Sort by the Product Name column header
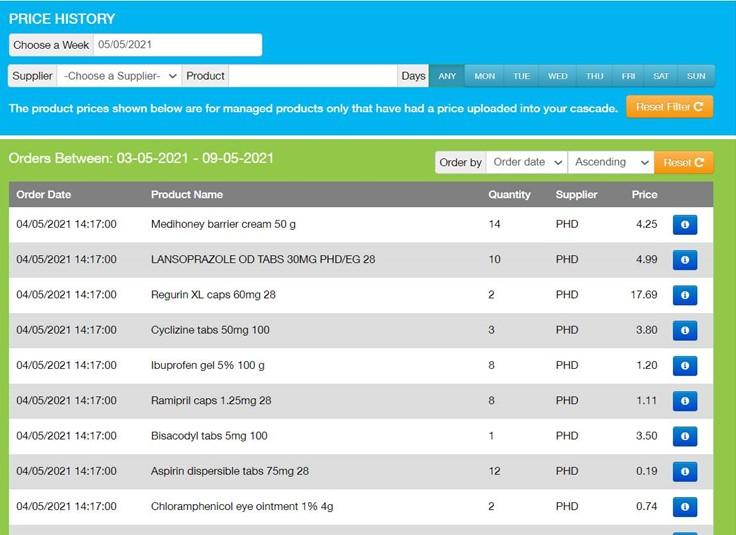 pyautogui.click(x=187, y=195)
